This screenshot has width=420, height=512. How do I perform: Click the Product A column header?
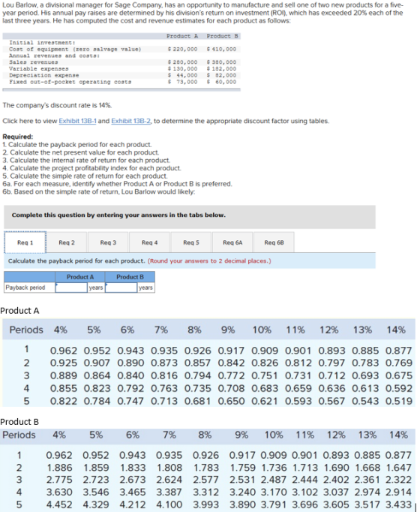(80, 277)
